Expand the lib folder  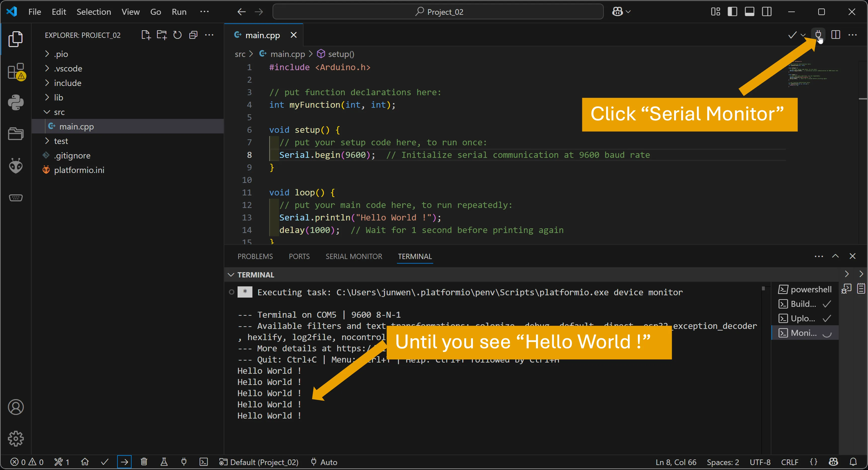point(128,97)
